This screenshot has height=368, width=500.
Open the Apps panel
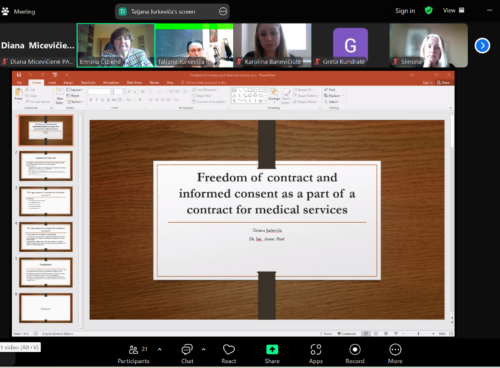tap(315, 354)
